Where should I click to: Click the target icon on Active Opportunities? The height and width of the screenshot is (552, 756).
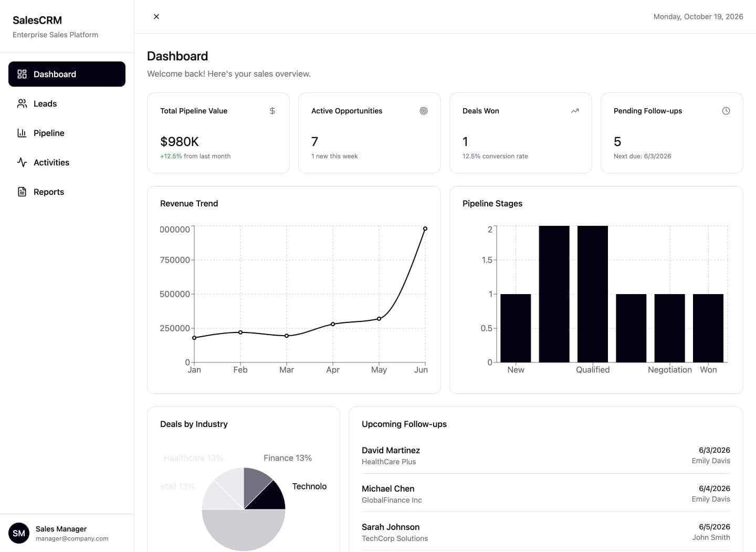(x=424, y=111)
